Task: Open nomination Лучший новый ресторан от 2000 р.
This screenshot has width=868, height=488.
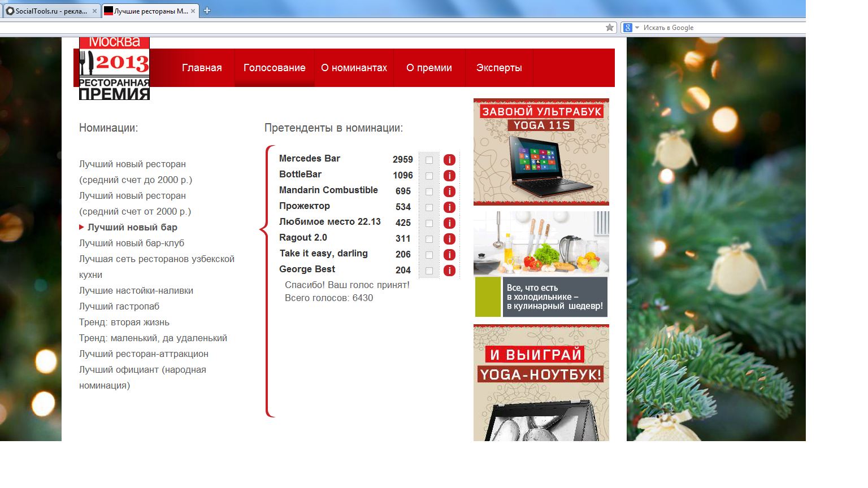Action: [x=135, y=203]
